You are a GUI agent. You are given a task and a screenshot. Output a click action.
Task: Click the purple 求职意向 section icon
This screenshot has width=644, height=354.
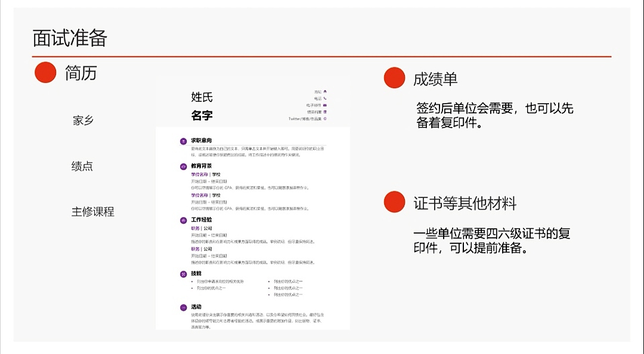pyautogui.click(x=183, y=141)
